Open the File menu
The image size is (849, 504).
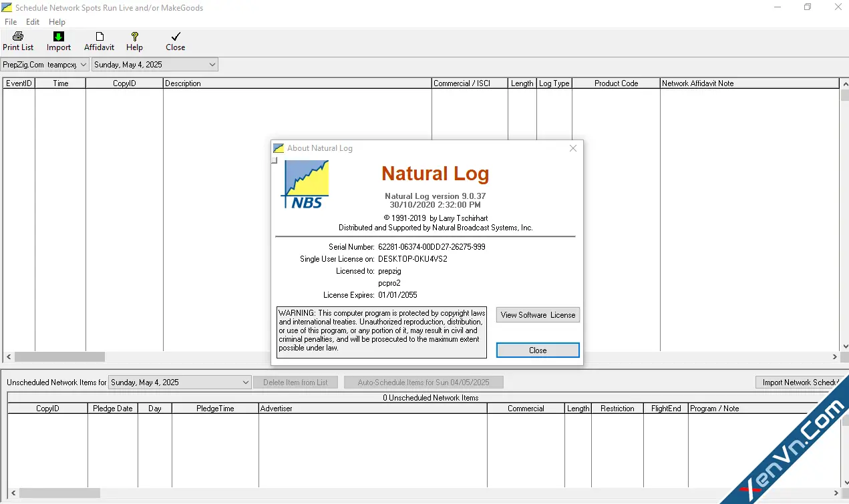click(11, 22)
